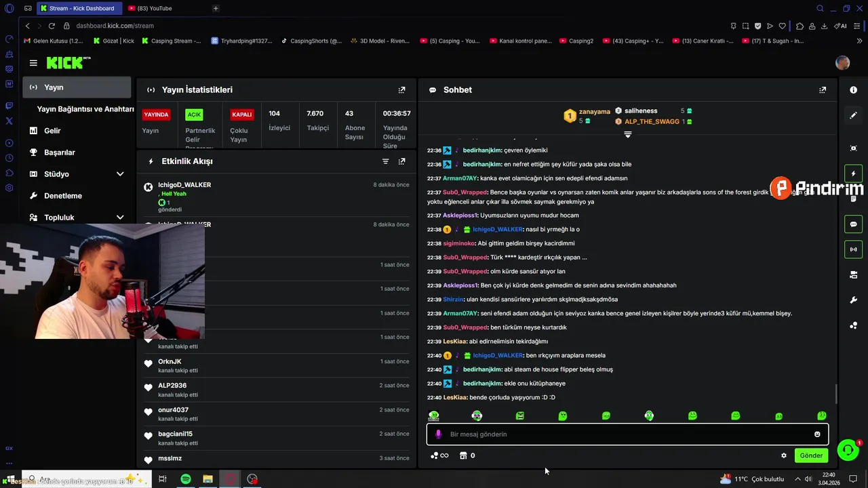The width and height of the screenshot is (868, 488).
Task: Click the wrench tool icon in right sidebar
Action: point(853,300)
